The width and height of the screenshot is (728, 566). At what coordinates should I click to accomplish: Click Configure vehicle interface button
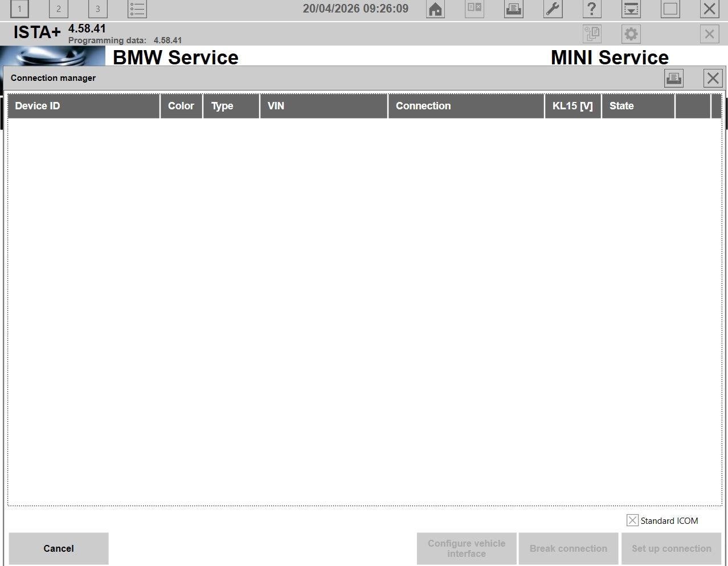point(467,549)
